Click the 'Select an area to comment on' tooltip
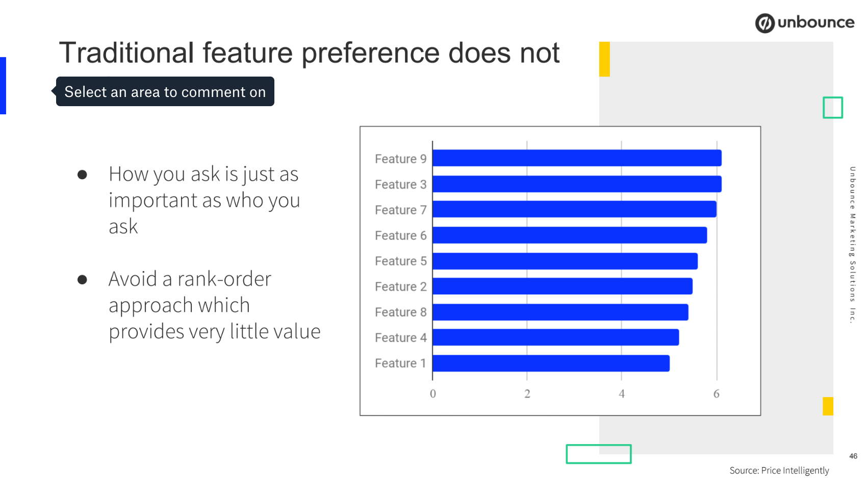Viewport: 868px width, 489px height. click(x=165, y=91)
